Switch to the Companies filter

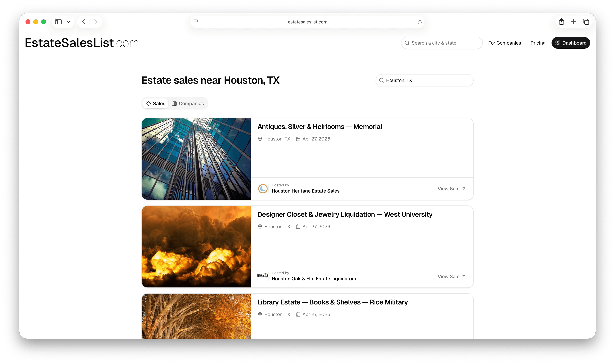coord(188,103)
